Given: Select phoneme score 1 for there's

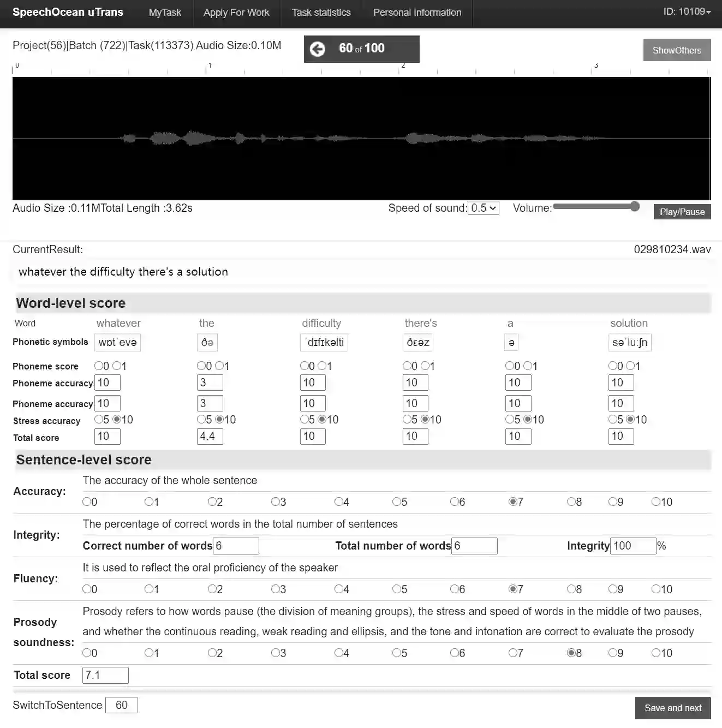Looking at the screenshot, I should click(x=425, y=366).
